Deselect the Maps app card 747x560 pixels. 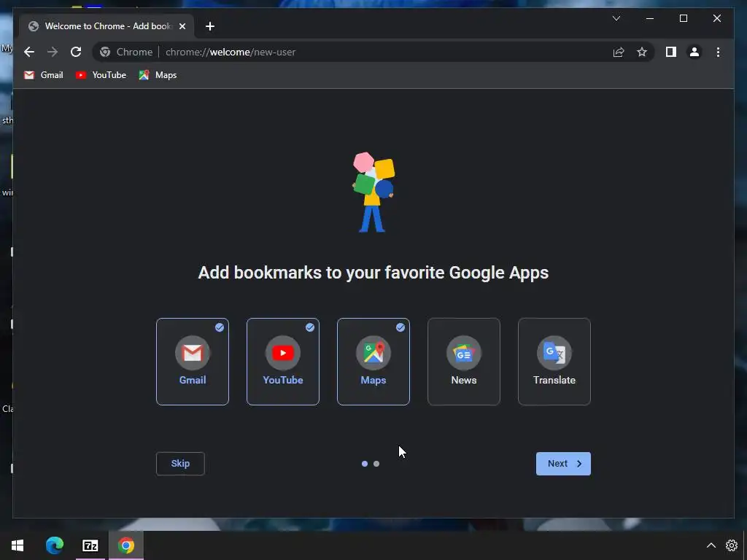(x=373, y=362)
